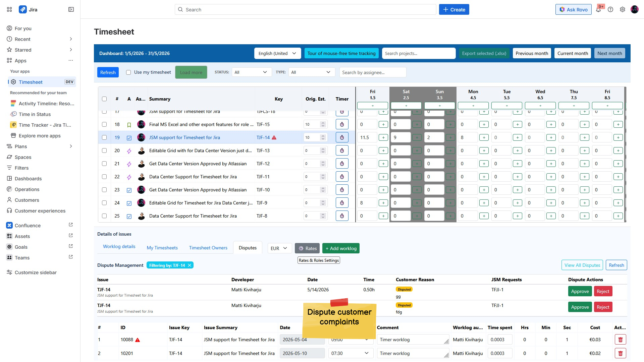Click the Timesheet app icon in sidebar
Viewport: 644px width, 362px height.
(13, 82)
